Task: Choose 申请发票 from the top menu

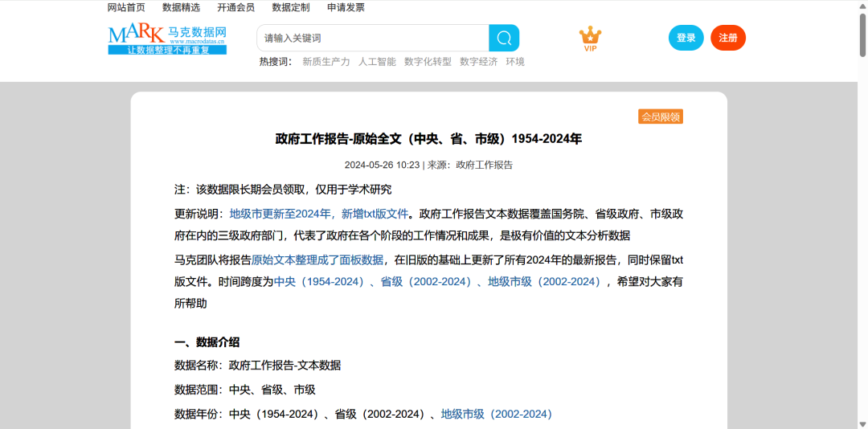Action: pyautogui.click(x=346, y=7)
